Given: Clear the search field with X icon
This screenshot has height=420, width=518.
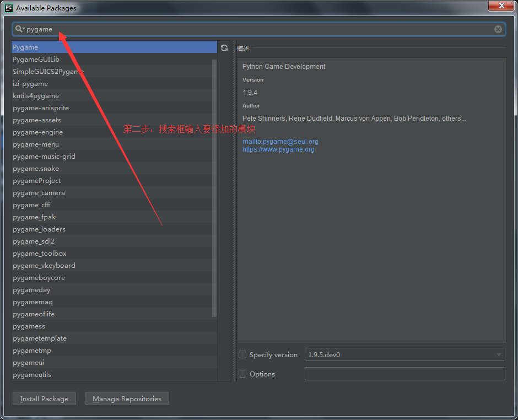Looking at the screenshot, I should pos(498,29).
